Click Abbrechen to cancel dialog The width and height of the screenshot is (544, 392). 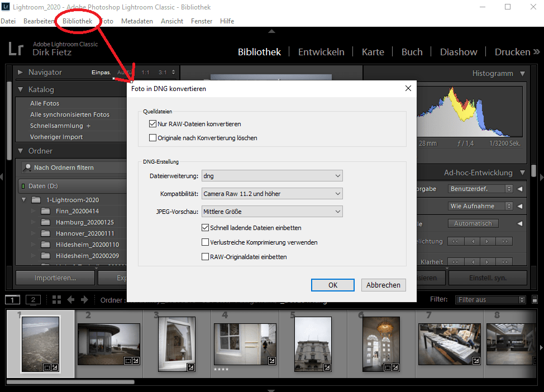click(383, 285)
